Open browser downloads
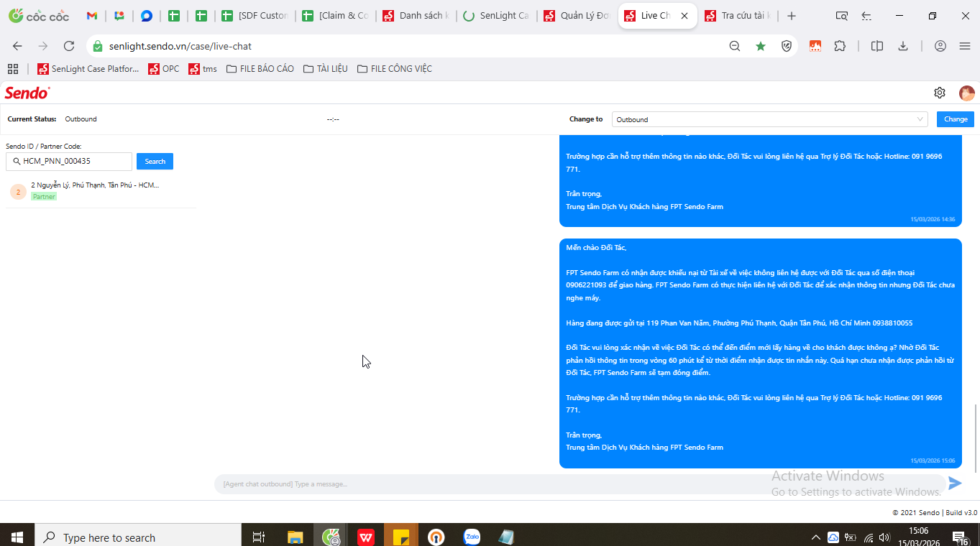 tap(903, 46)
